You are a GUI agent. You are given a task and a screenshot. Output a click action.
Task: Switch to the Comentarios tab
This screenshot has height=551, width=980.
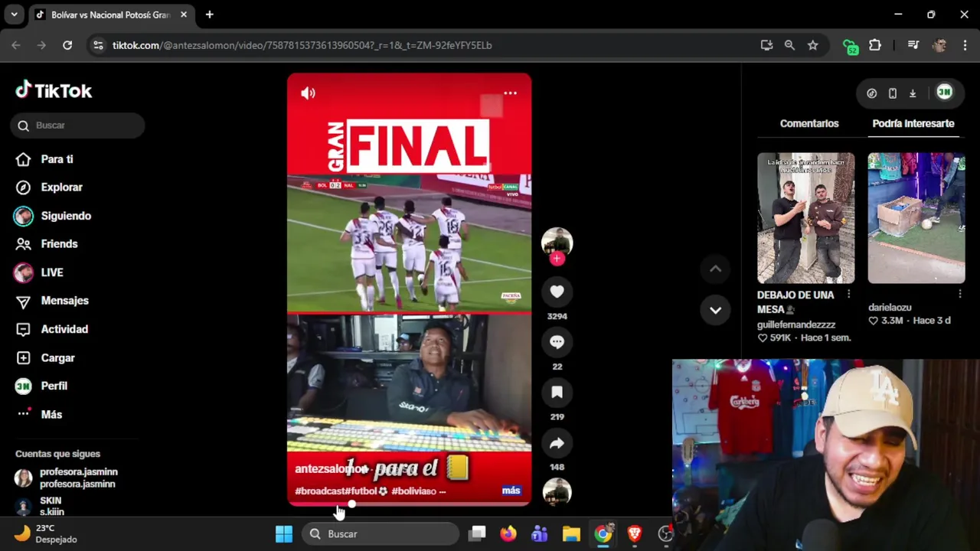click(x=809, y=123)
